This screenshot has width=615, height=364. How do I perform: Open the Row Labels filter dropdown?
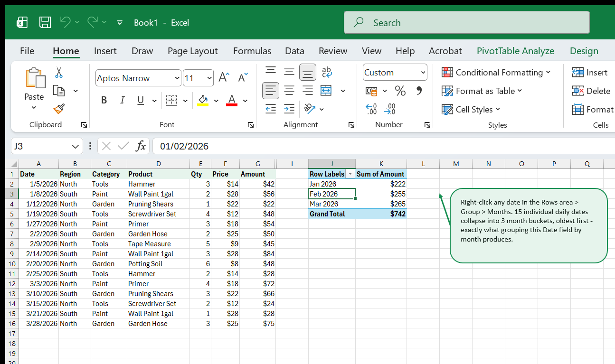tap(350, 174)
